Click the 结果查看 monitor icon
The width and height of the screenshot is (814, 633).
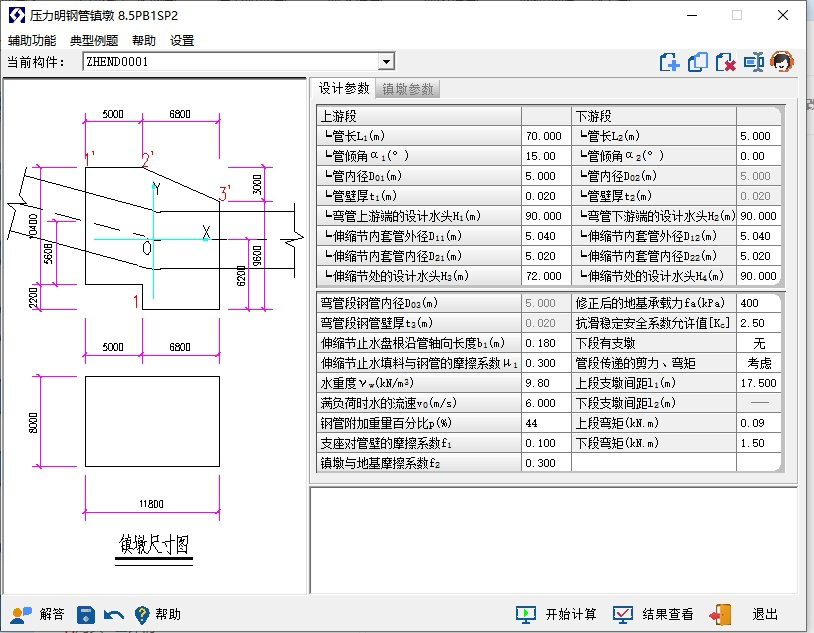[622, 615]
